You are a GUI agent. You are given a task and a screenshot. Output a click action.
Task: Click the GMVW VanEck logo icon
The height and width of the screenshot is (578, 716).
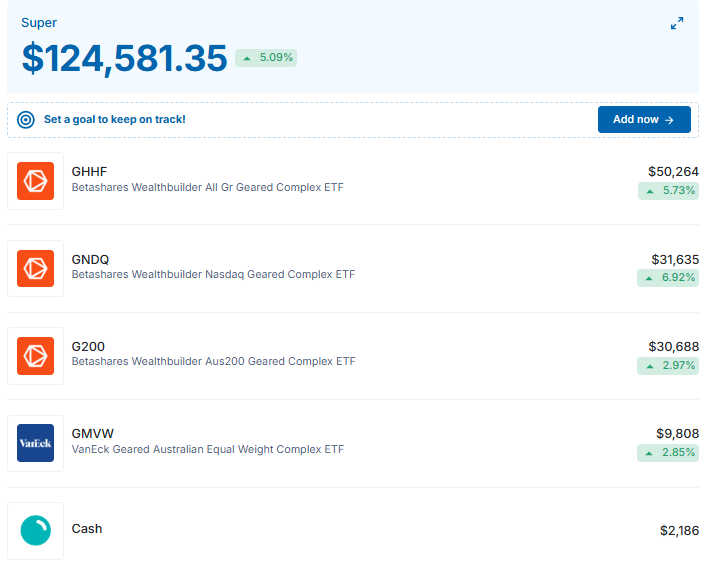tap(35, 443)
